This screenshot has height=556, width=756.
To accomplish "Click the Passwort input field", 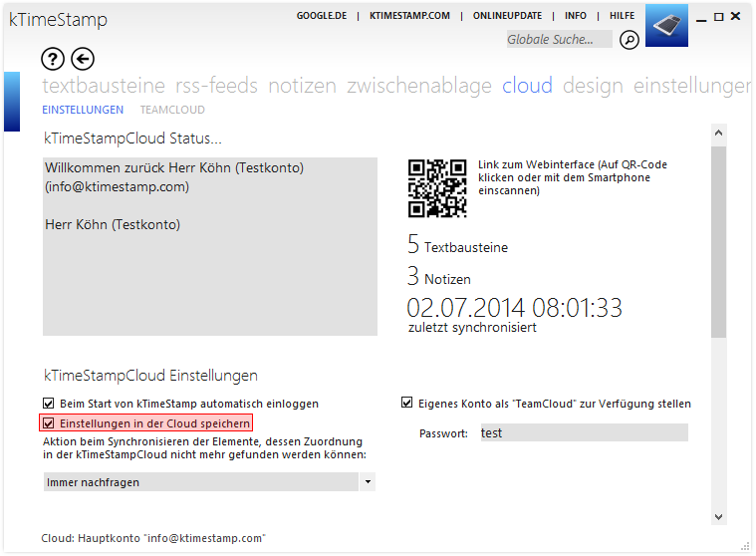I will point(584,432).
